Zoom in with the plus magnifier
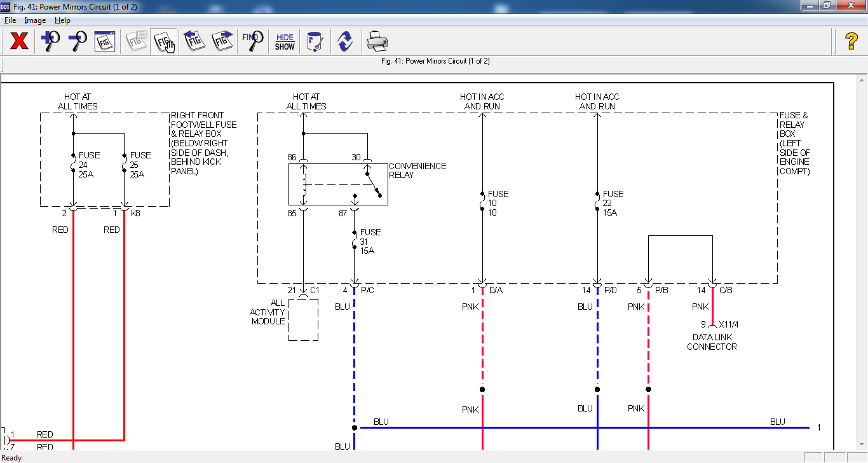The height and width of the screenshot is (463, 868). [x=50, y=42]
